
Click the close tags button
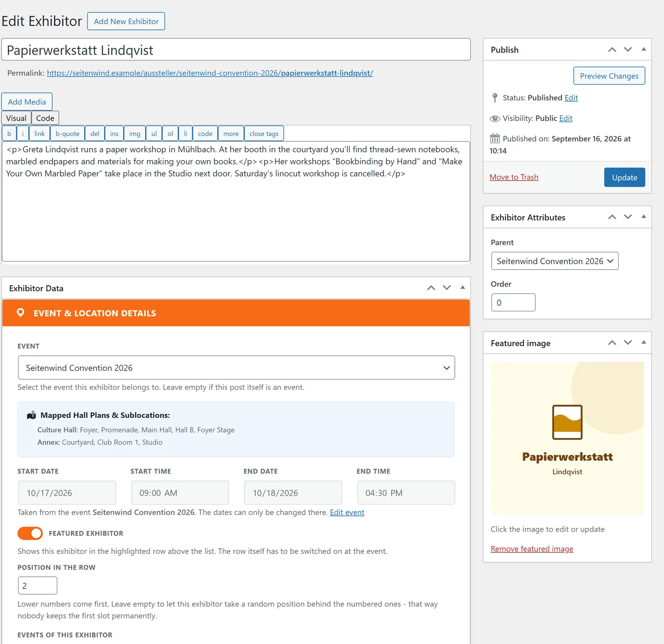pyautogui.click(x=264, y=134)
